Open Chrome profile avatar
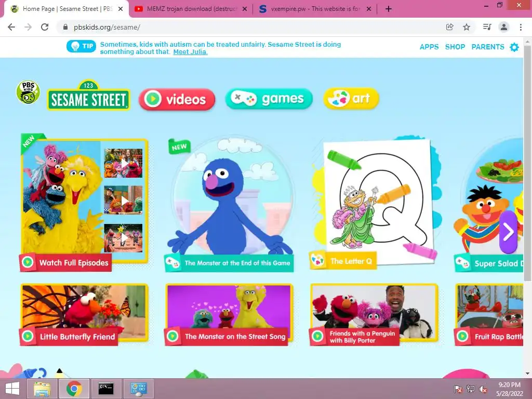This screenshot has height=399, width=532. click(504, 27)
